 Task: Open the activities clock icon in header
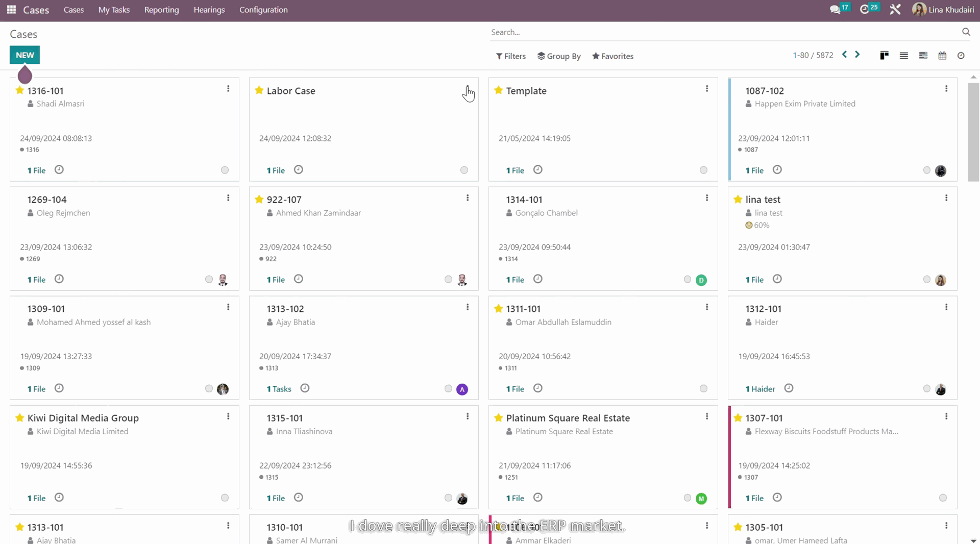(864, 10)
